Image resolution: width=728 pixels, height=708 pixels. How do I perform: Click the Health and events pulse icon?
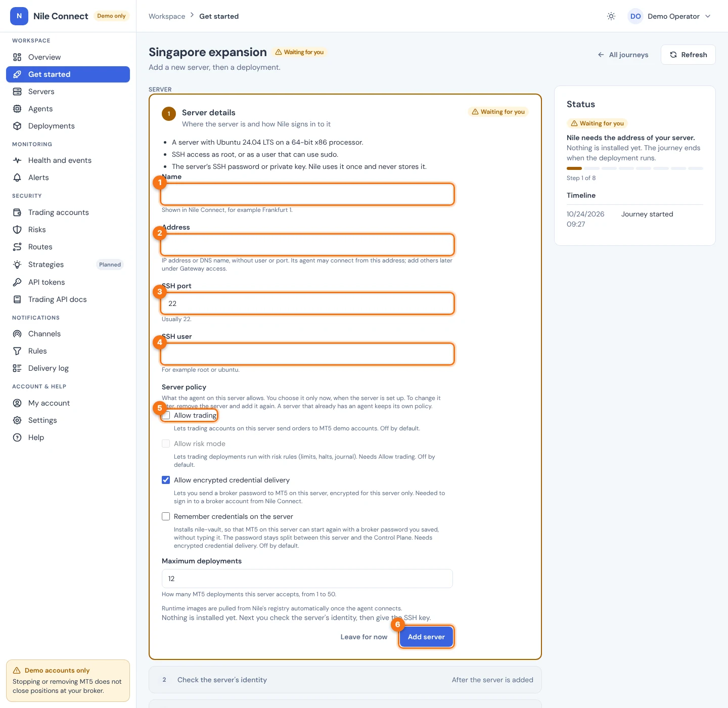(x=17, y=160)
